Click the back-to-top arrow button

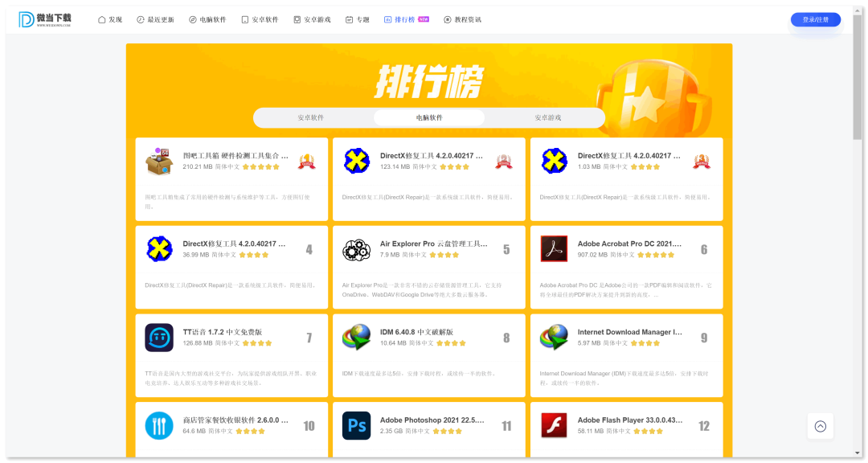click(x=820, y=426)
